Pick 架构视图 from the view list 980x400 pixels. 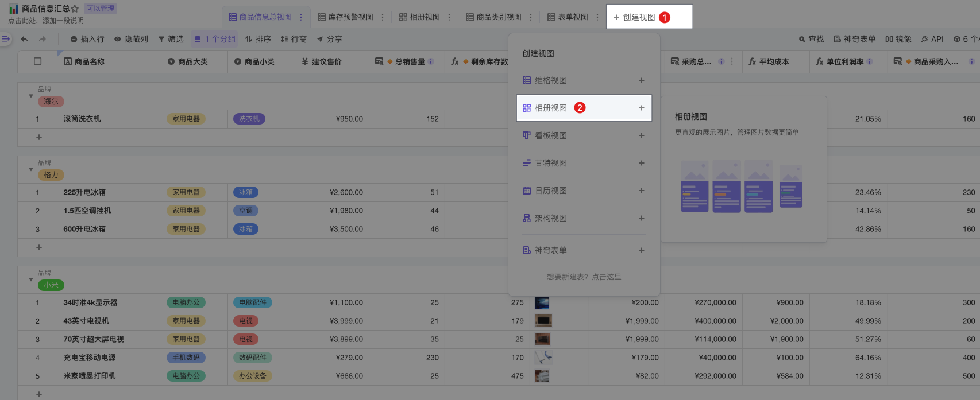coord(584,218)
